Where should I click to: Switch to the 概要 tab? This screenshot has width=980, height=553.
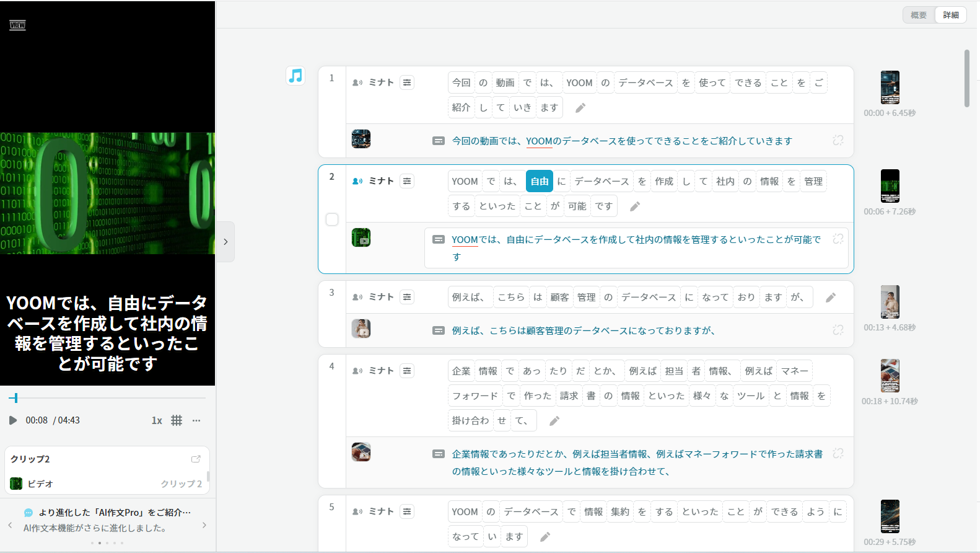919,15
